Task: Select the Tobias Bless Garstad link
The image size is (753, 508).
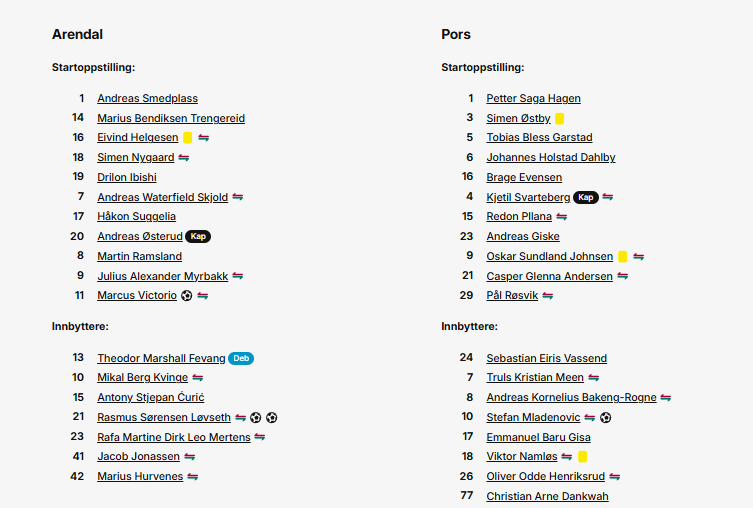Action: 539,137
